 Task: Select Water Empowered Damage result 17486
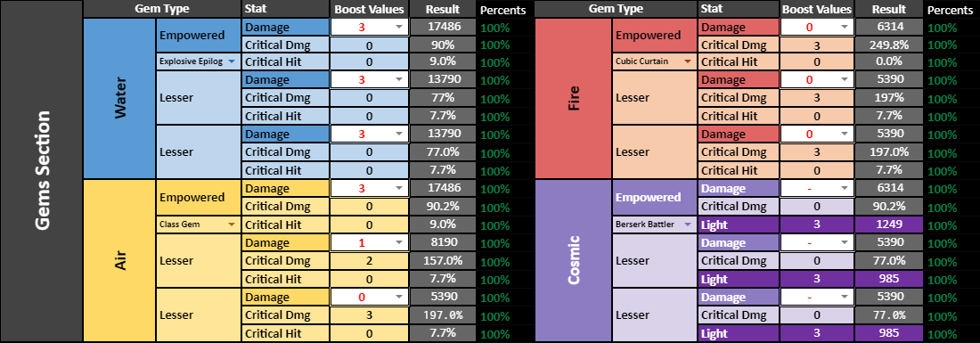443,27
